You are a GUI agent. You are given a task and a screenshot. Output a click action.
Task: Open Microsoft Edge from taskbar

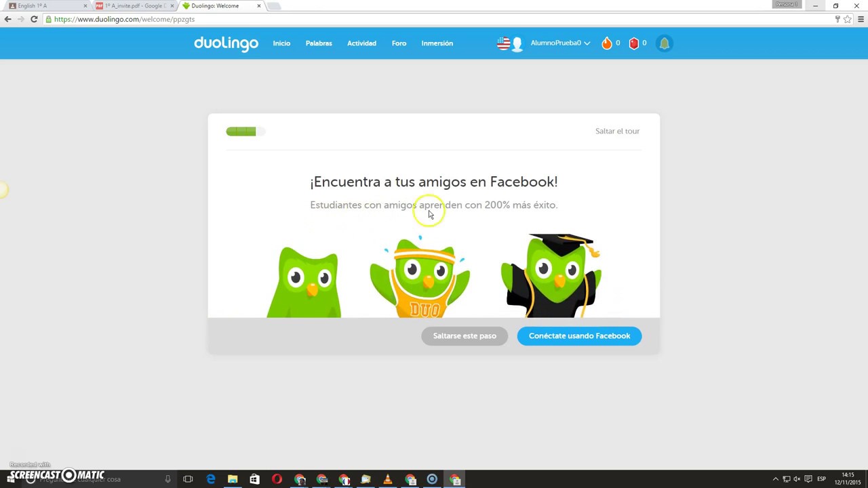pos(211,479)
